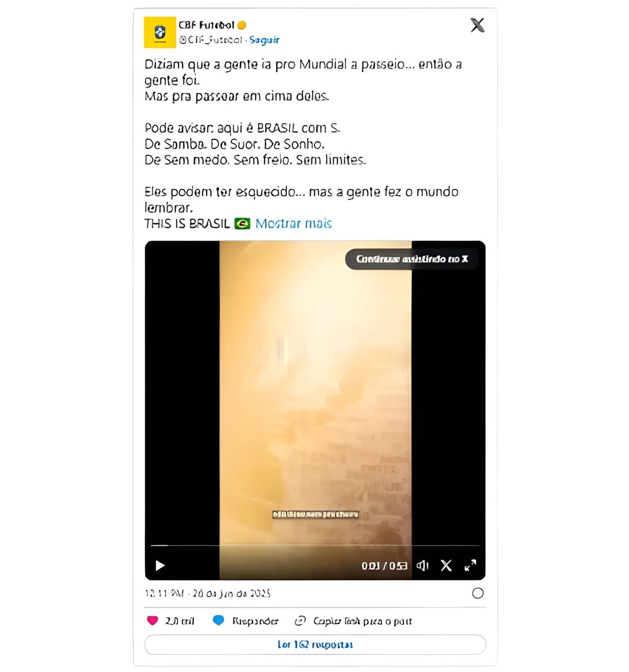Click Copiar link para o post text
The height and width of the screenshot is (672, 629).
coord(362,621)
